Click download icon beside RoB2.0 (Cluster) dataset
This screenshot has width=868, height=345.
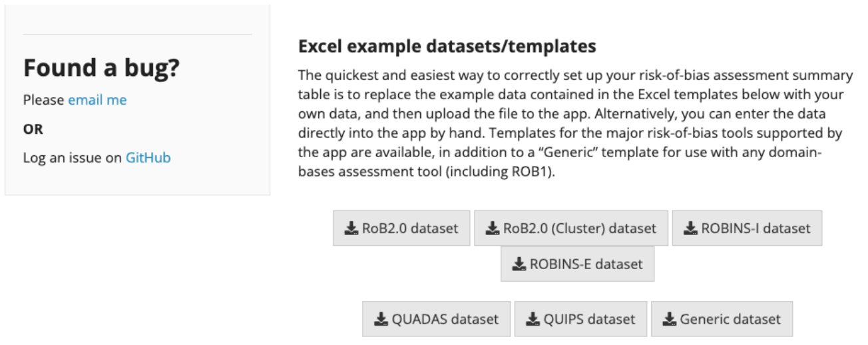[x=493, y=228]
